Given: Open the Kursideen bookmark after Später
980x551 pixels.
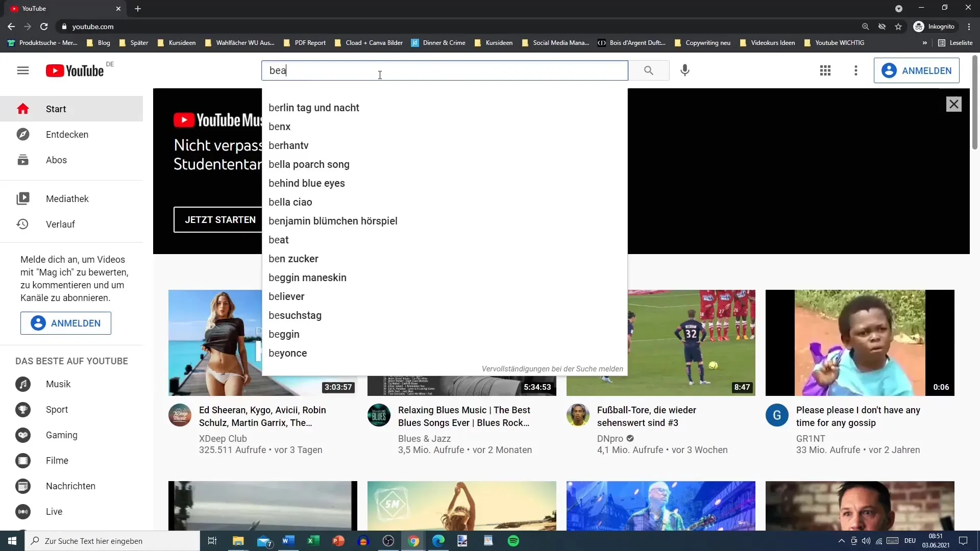Looking at the screenshot, I should pyautogui.click(x=177, y=43).
